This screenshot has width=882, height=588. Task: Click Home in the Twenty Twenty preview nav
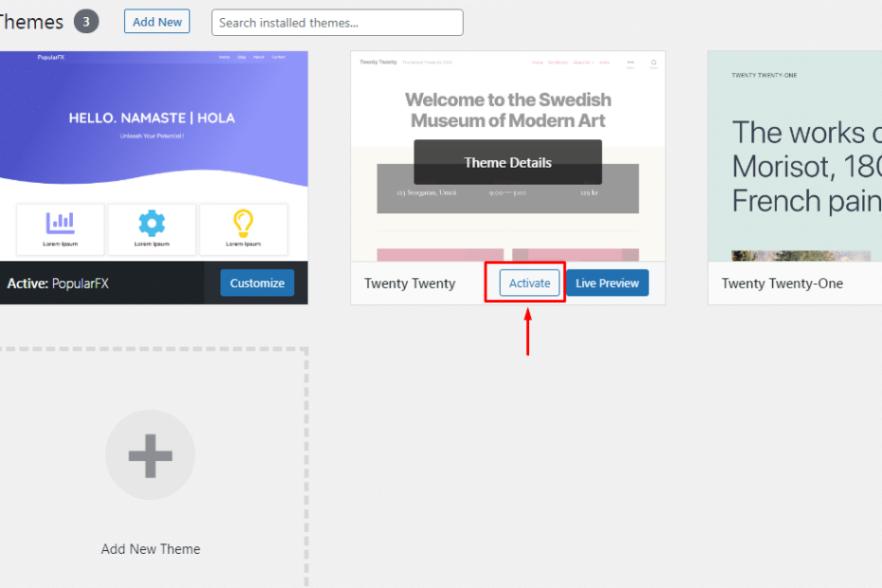click(x=538, y=62)
